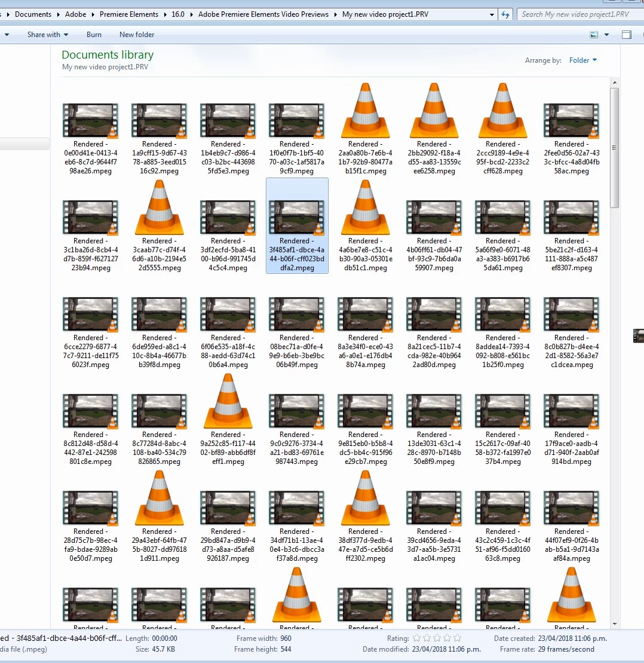Open the view options dropdown arrow
Image resolution: width=644 pixels, height=663 pixels.
607,35
